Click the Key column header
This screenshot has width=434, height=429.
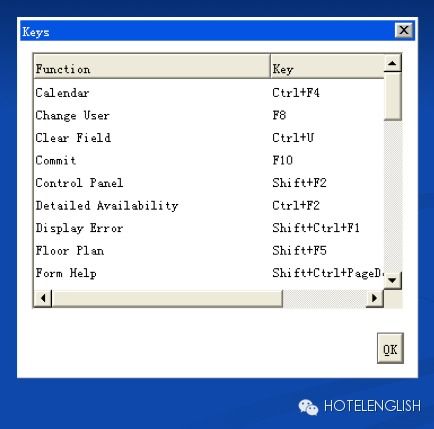click(x=327, y=69)
